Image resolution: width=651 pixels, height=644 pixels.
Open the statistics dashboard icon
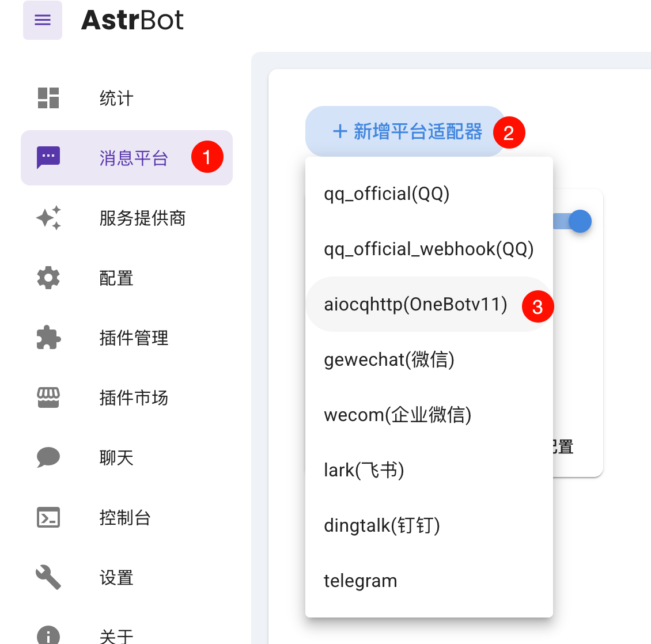click(x=48, y=98)
